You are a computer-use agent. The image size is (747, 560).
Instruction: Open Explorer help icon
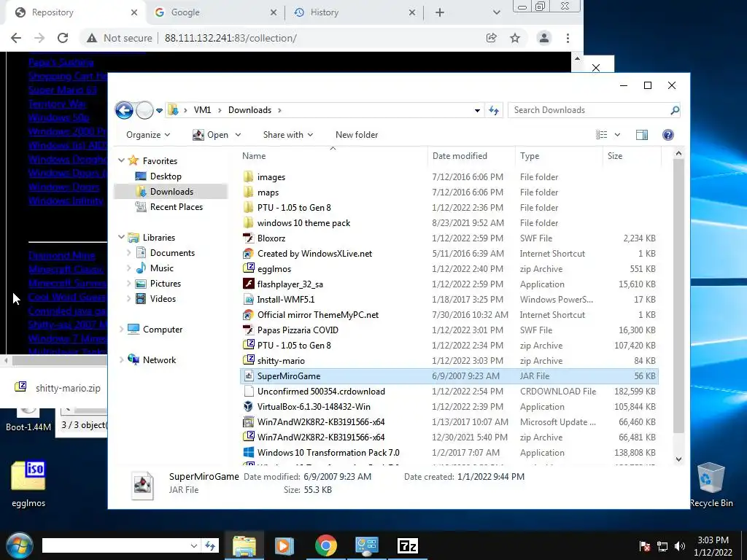(668, 135)
